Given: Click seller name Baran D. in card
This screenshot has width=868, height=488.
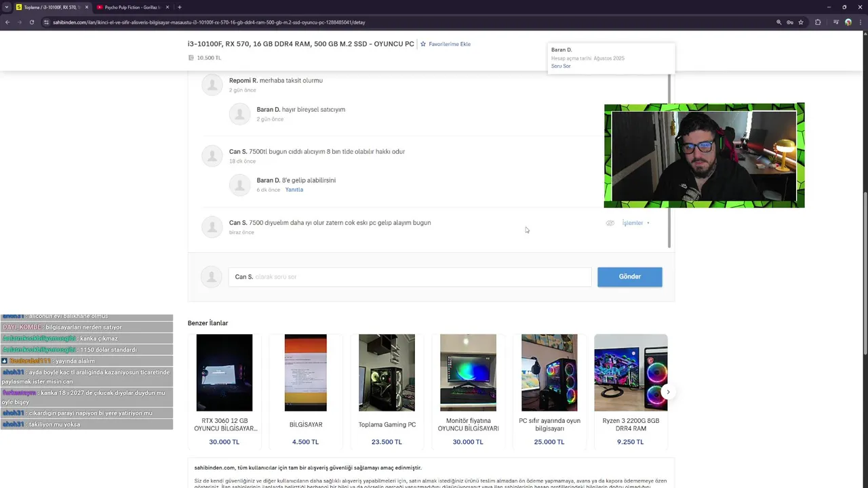Looking at the screenshot, I should pos(561,49).
